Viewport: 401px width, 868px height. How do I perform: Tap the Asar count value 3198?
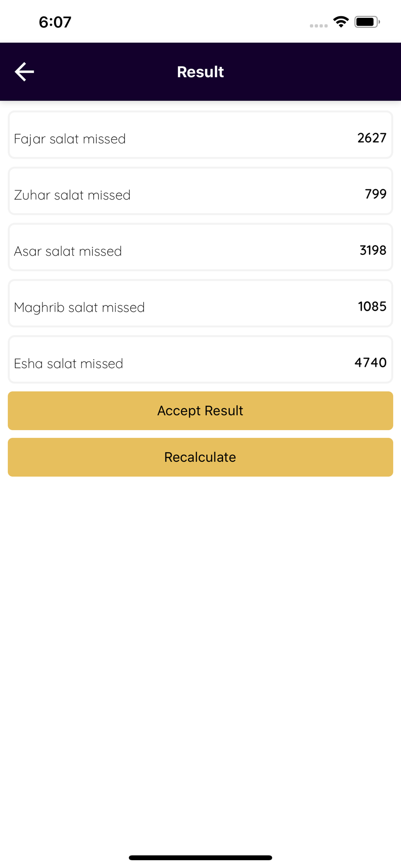click(373, 250)
